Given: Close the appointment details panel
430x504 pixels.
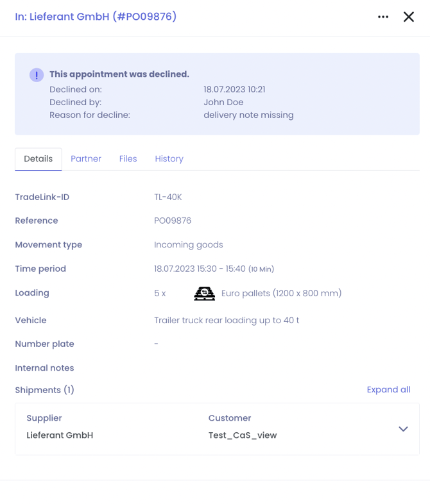Looking at the screenshot, I should tap(409, 17).
